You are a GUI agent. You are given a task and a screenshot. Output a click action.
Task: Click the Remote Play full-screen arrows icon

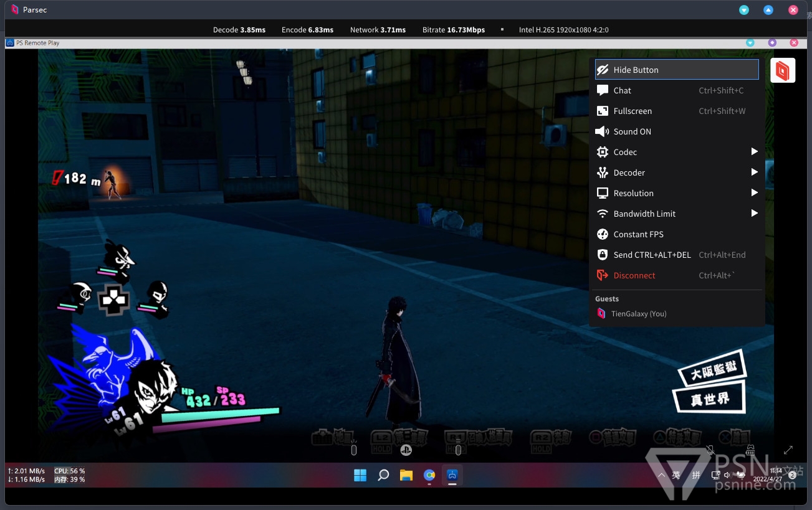pyautogui.click(x=788, y=450)
